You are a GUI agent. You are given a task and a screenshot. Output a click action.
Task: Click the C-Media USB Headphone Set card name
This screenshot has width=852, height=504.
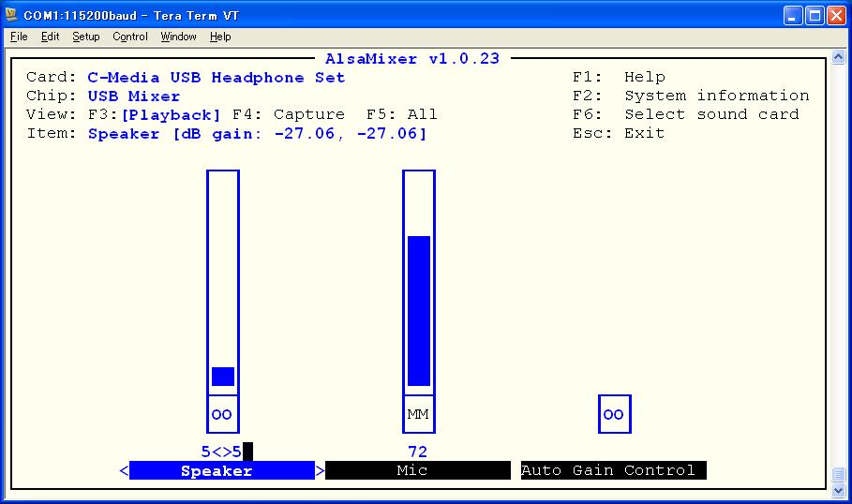point(217,77)
